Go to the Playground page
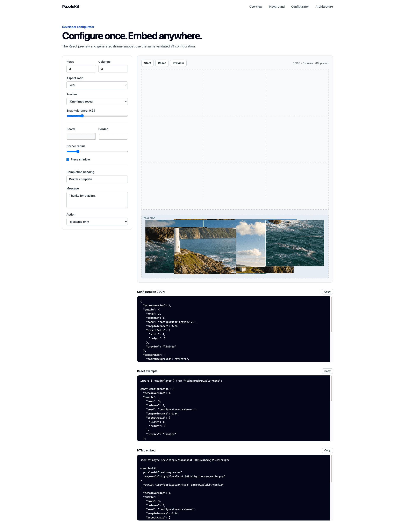395x532 pixels. click(276, 7)
